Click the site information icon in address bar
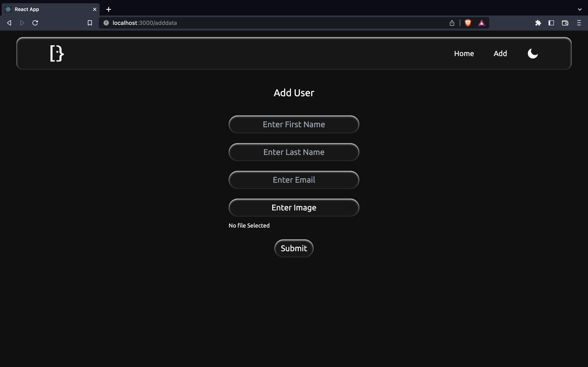Image resolution: width=588 pixels, height=367 pixels. (x=106, y=23)
